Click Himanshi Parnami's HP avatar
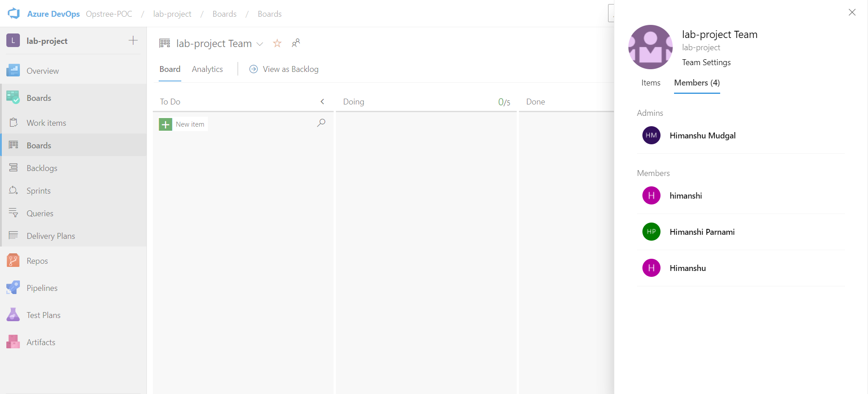Screen dimensions: 868x394 pyautogui.click(x=651, y=232)
